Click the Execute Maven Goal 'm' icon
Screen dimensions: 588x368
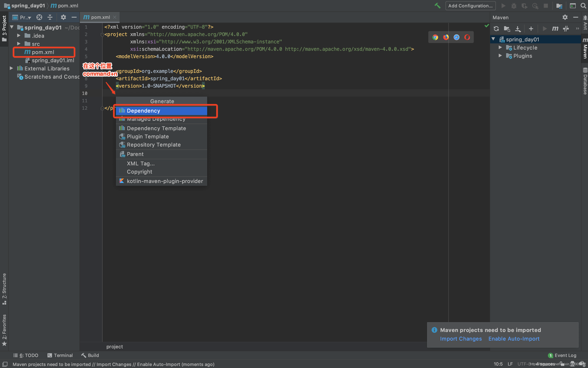click(555, 29)
